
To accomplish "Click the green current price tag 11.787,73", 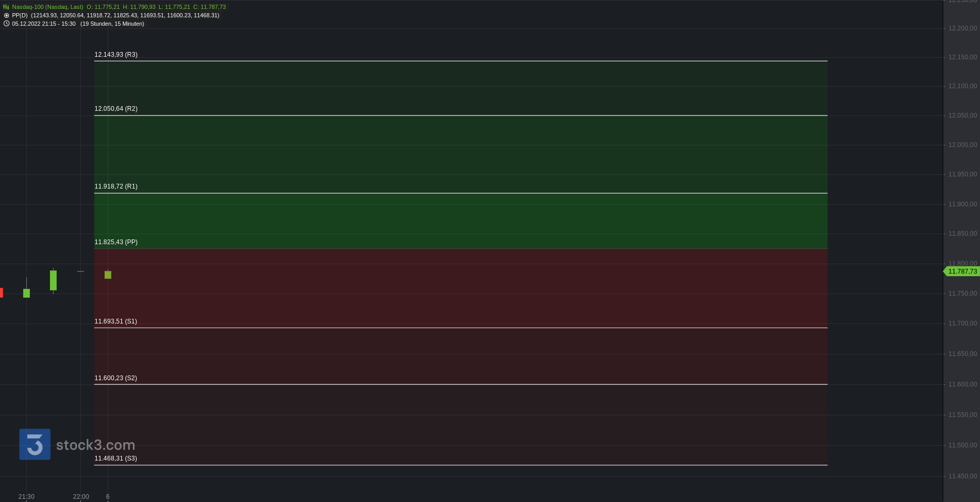I will point(962,271).
